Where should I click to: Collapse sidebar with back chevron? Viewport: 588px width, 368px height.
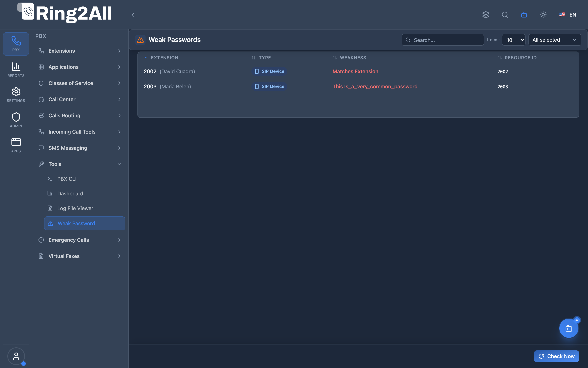[x=133, y=15]
